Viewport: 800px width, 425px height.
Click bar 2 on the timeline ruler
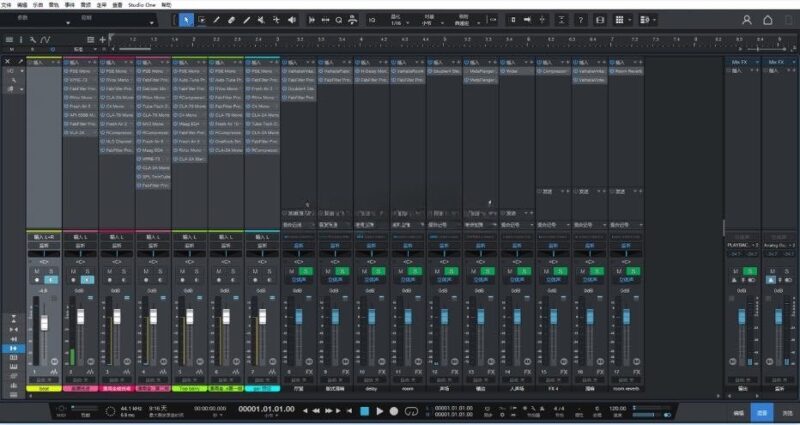[x=195, y=39]
